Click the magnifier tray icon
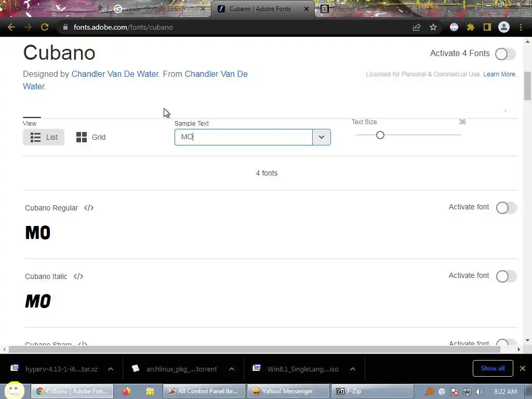Image resolution: width=532 pixels, height=399 pixels. [430, 392]
